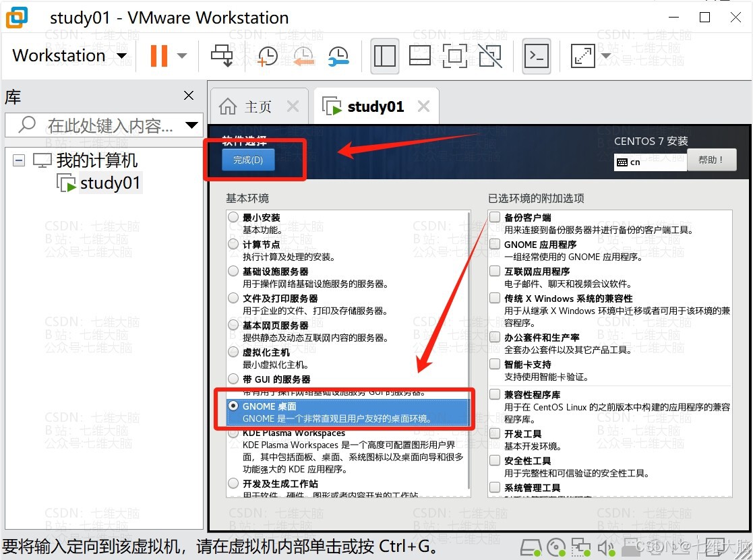Select the GNOME 桌面 radio button
This screenshot has height=560, width=753.
coord(233,406)
